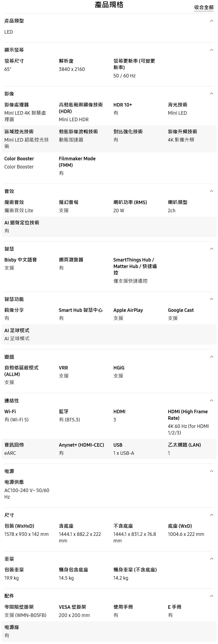Select the AI 足球模式 highlighted row

pos(109,334)
